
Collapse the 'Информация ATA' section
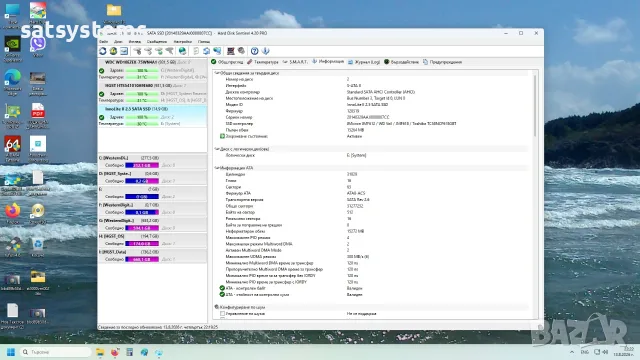click(x=217, y=168)
